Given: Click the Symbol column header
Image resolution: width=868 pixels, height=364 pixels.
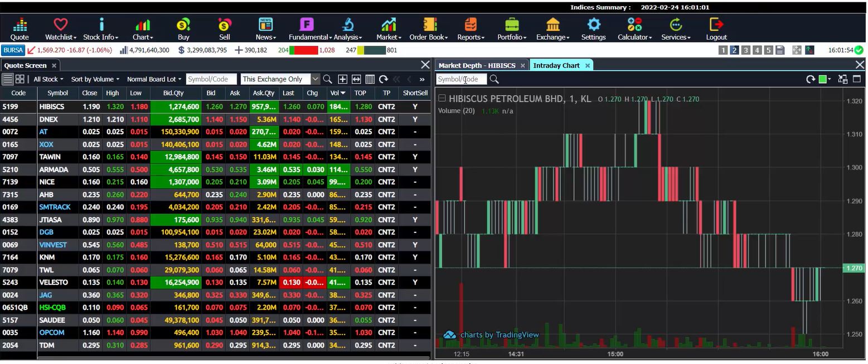Looking at the screenshot, I should coord(57,93).
